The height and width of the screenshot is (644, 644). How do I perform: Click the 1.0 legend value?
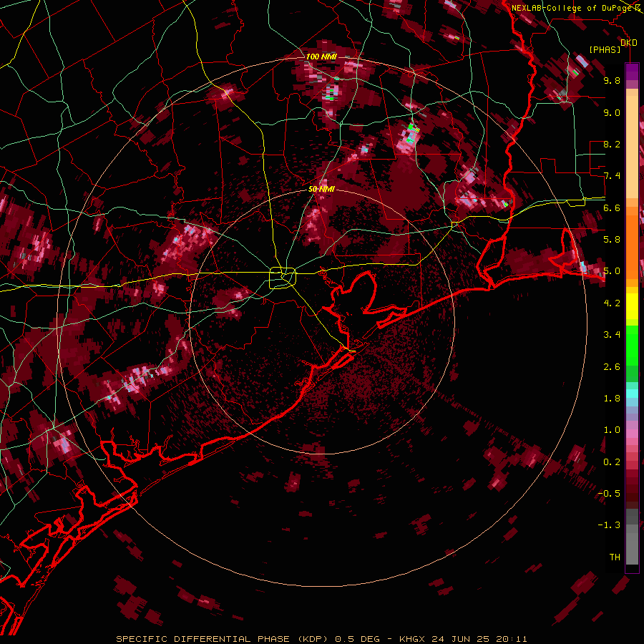click(612, 430)
